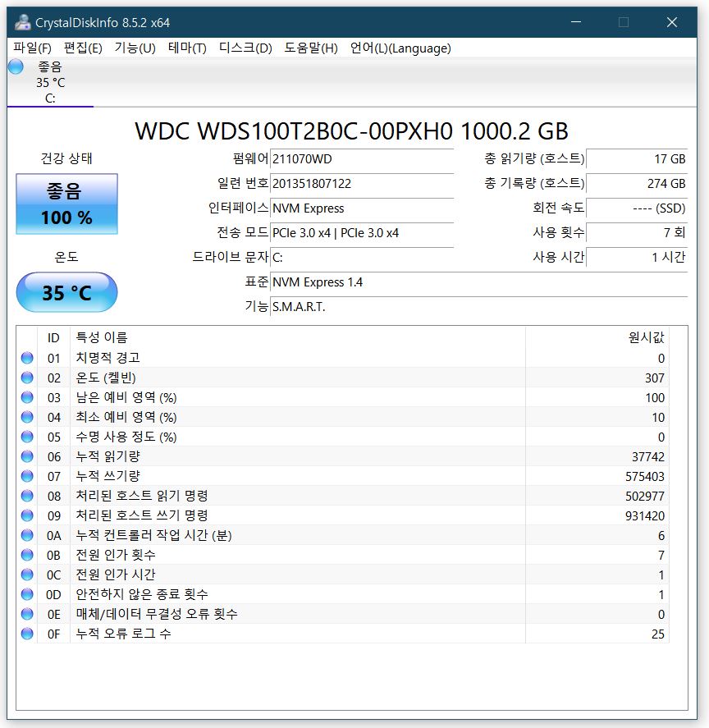Click status orb for row 03 남은 예비 영역
The height and width of the screenshot is (728, 709).
point(27,397)
